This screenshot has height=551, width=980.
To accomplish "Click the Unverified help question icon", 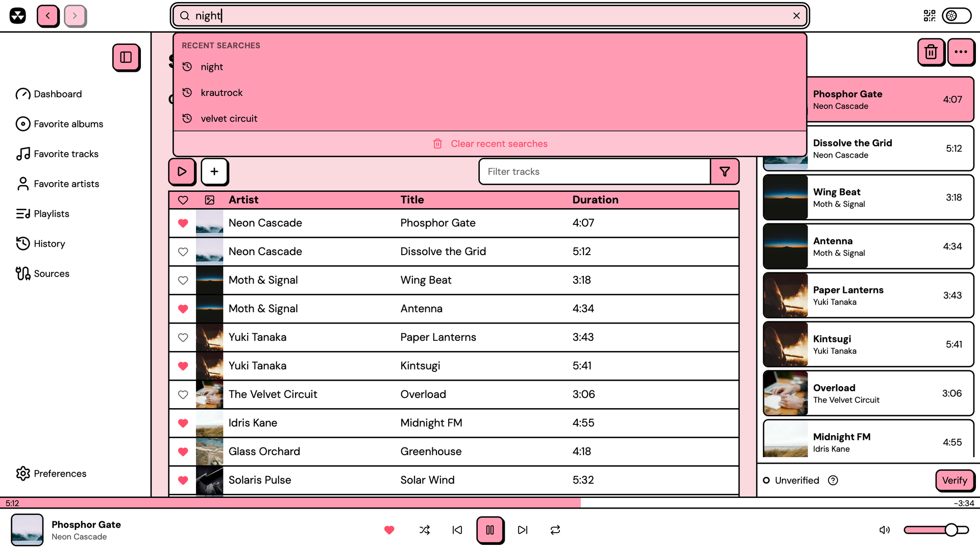I will pyautogui.click(x=833, y=480).
